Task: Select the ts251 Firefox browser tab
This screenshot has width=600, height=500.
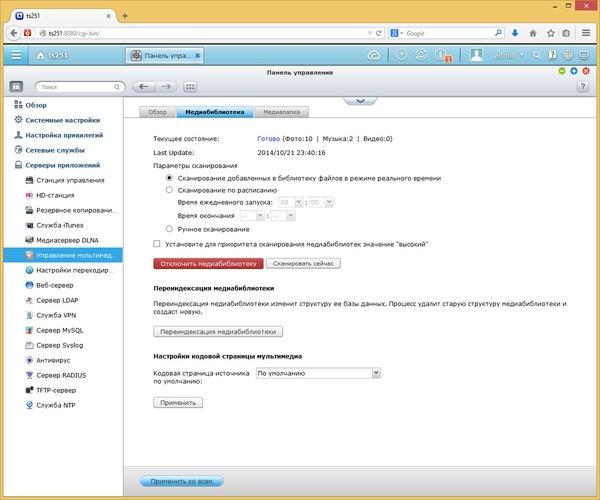Action: coord(63,16)
